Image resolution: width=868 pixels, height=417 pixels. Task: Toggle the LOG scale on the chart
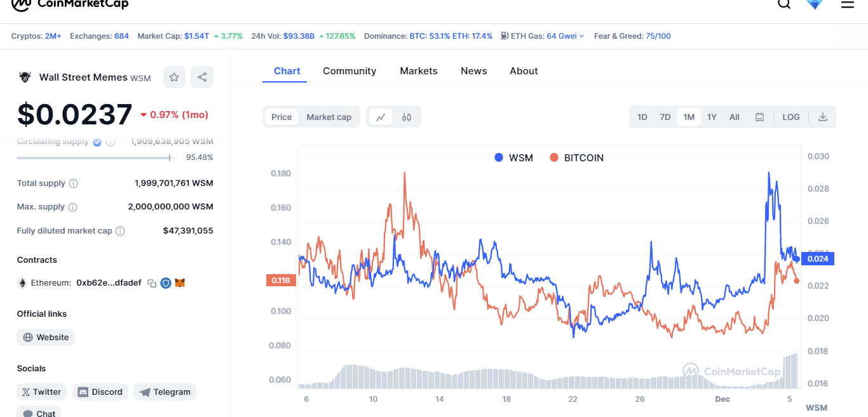tap(791, 117)
